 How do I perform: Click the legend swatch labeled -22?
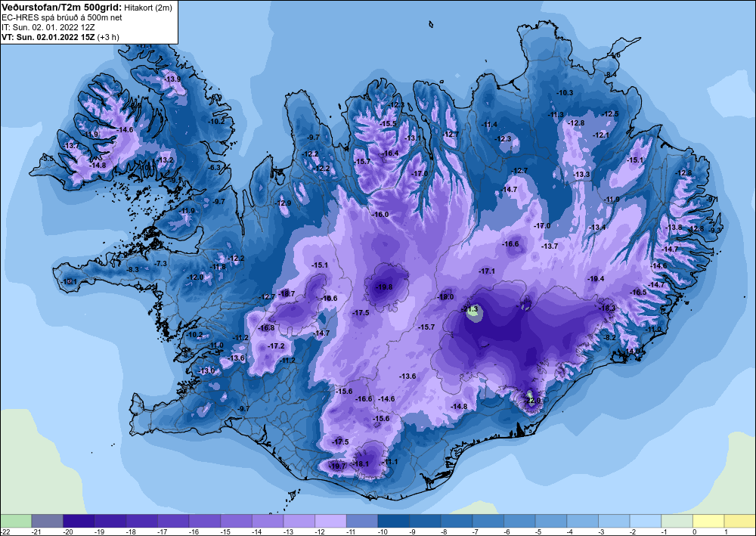pos(16,521)
